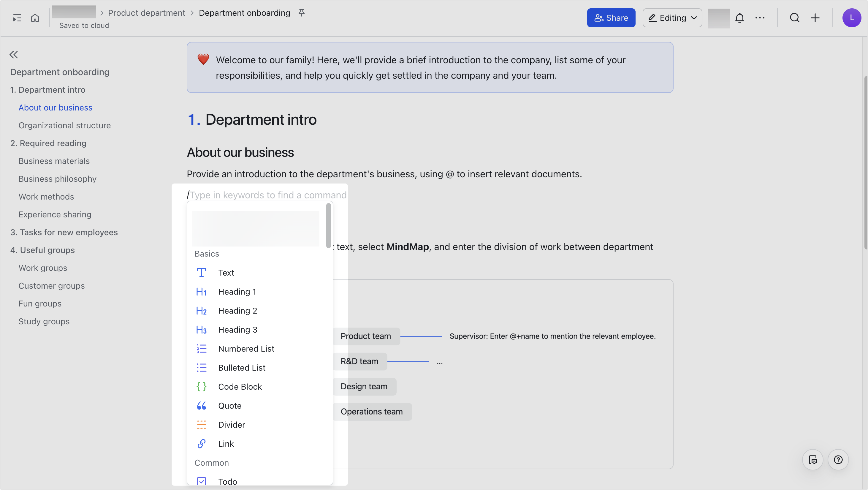The width and height of the screenshot is (868, 490).
Task: Toggle the sidebar navigation menu icon
Action: tap(17, 18)
